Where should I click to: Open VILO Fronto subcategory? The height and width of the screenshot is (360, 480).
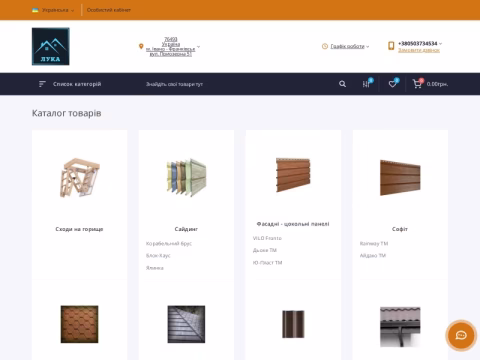(267, 238)
